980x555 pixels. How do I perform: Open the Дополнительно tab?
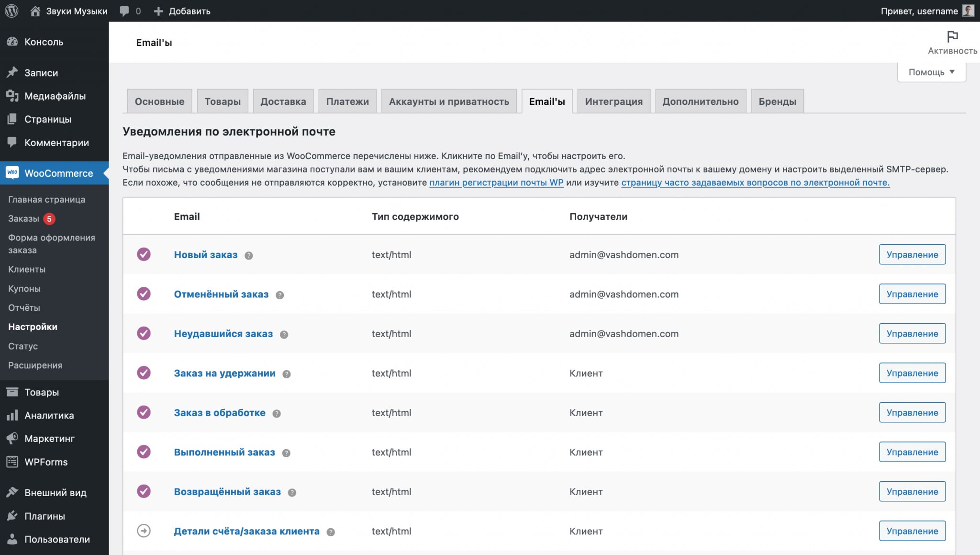coord(701,101)
